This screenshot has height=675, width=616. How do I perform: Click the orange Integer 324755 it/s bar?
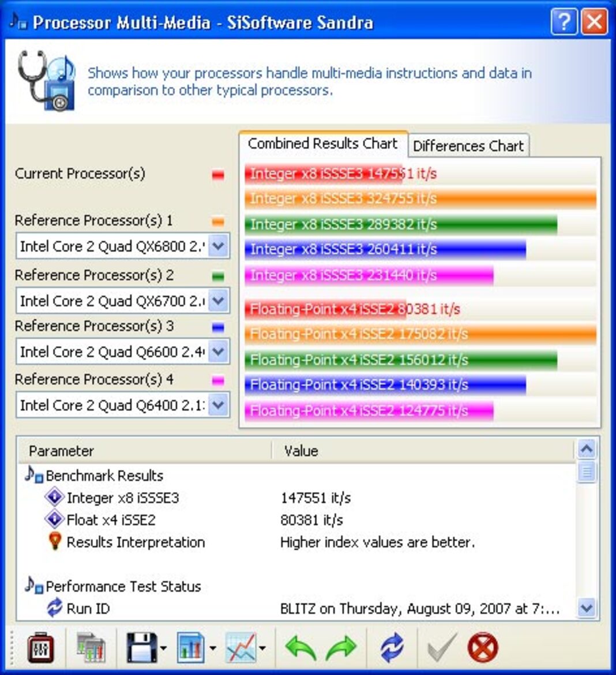[420, 198]
